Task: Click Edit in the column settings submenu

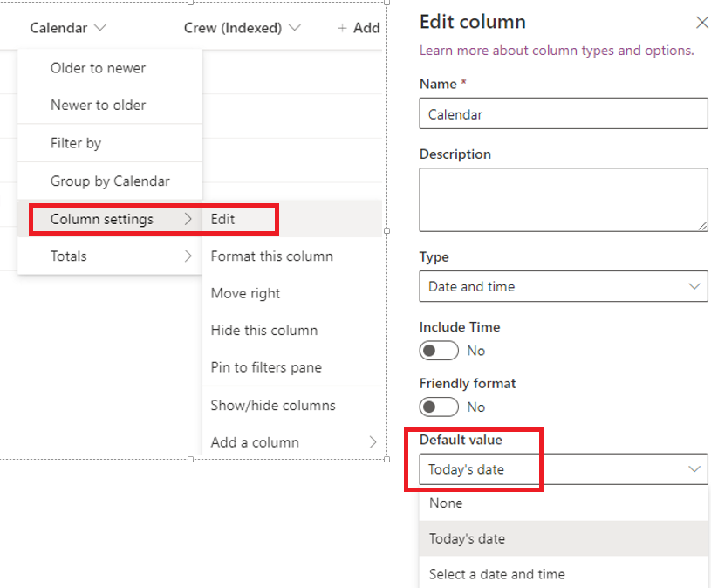Action: click(223, 219)
